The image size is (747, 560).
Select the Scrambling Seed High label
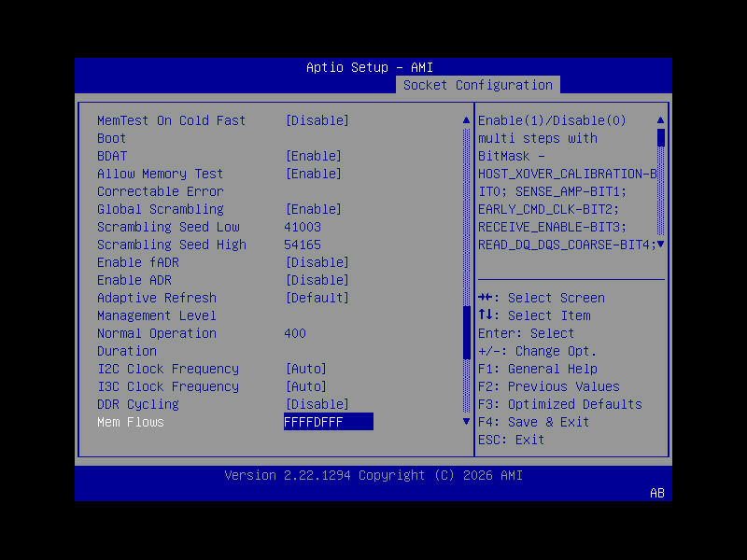pos(172,245)
